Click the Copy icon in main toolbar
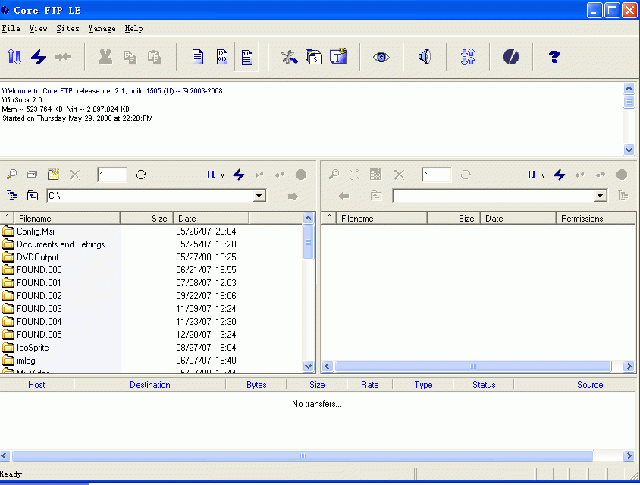Viewport: 640px width, 485px height. [x=130, y=57]
